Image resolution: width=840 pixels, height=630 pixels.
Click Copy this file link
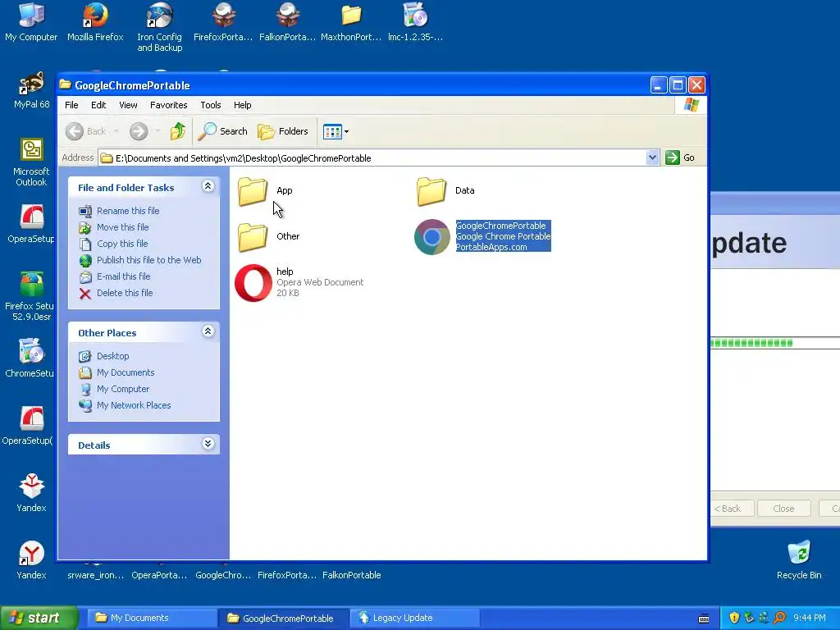click(122, 244)
